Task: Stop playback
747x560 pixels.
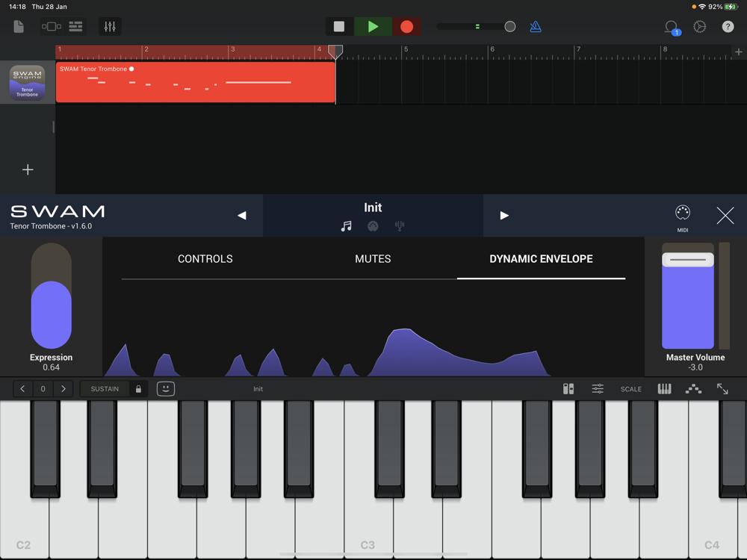Action: click(339, 27)
